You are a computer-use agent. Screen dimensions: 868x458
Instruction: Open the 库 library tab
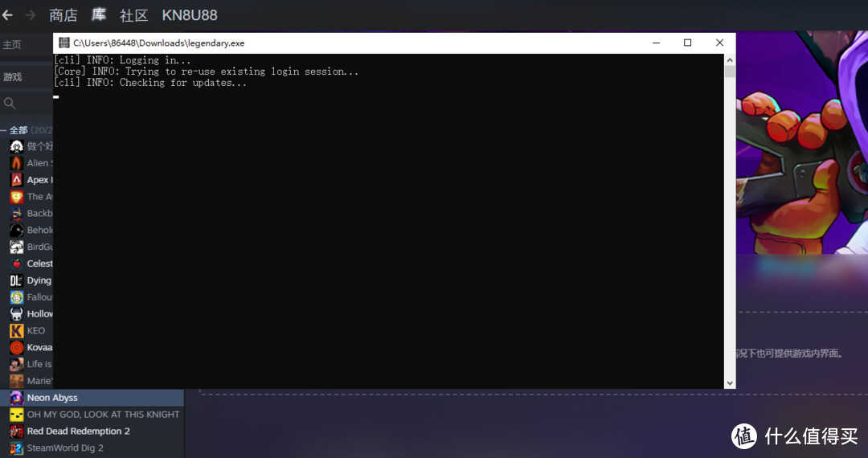(x=99, y=14)
